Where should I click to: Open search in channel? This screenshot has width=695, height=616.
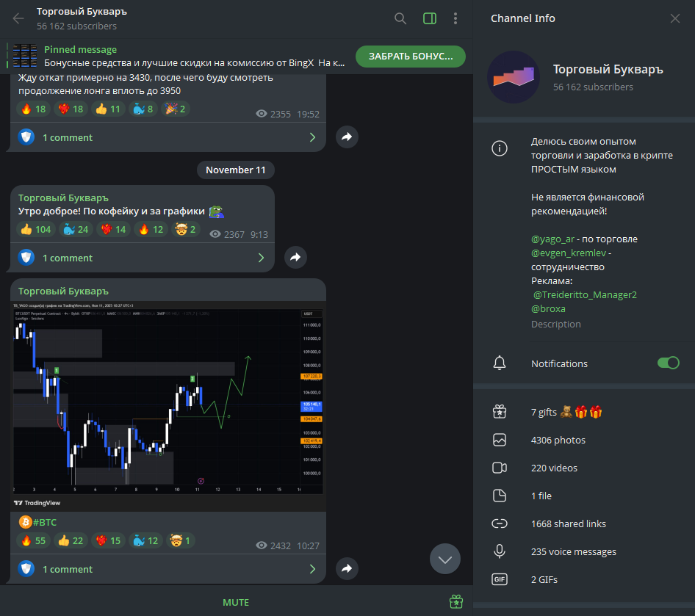coord(400,18)
